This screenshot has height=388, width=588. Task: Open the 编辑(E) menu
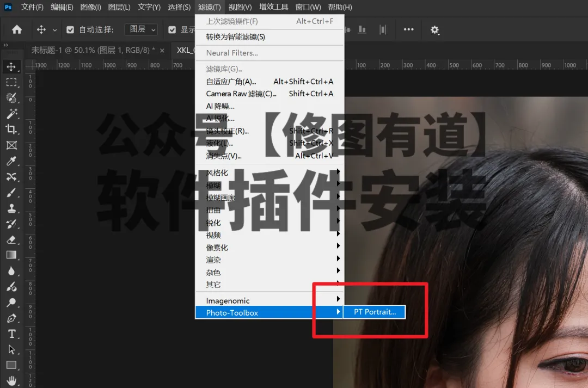pyautogui.click(x=62, y=7)
